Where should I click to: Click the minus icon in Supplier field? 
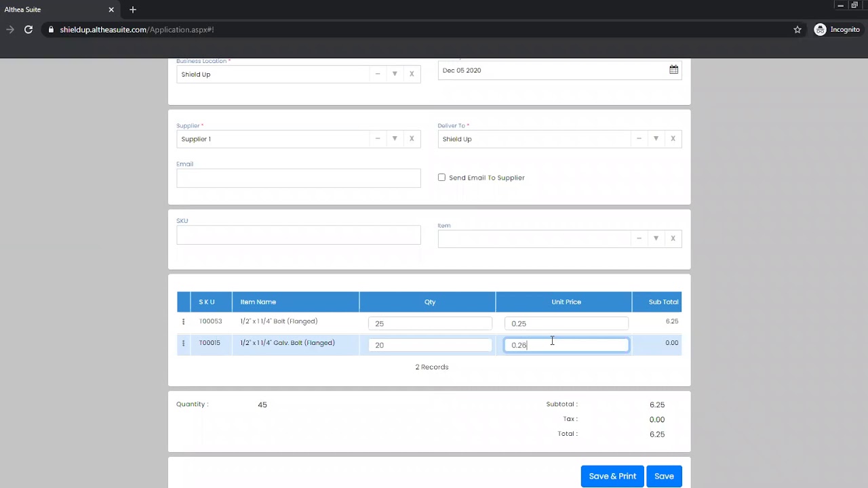378,138
